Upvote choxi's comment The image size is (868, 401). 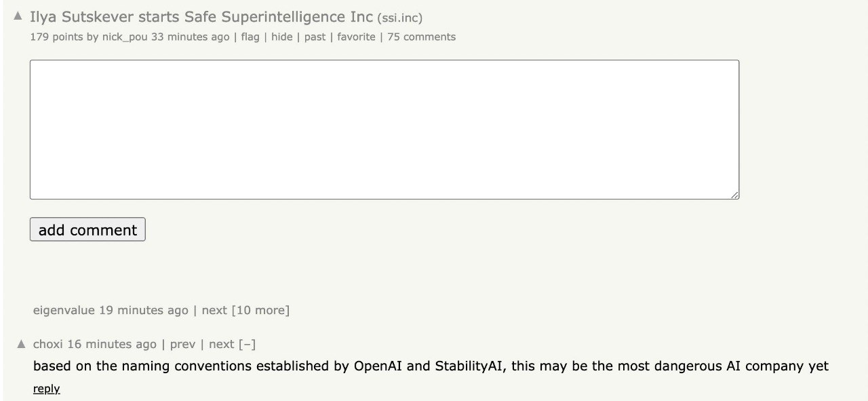point(21,344)
